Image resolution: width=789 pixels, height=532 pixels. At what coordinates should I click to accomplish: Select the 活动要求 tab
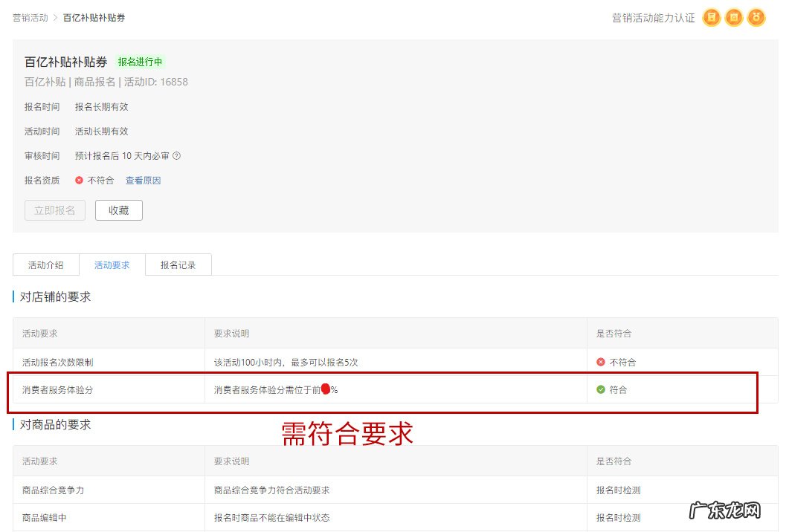click(112, 264)
